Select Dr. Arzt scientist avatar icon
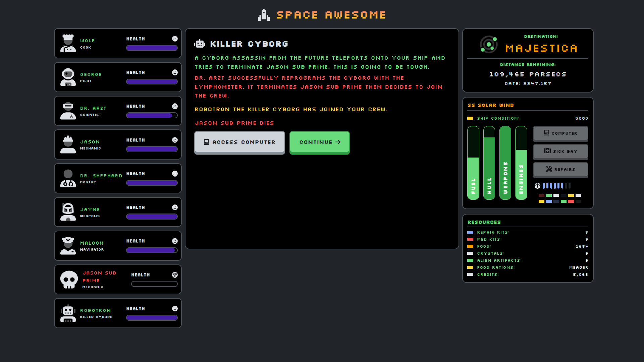 (68, 111)
